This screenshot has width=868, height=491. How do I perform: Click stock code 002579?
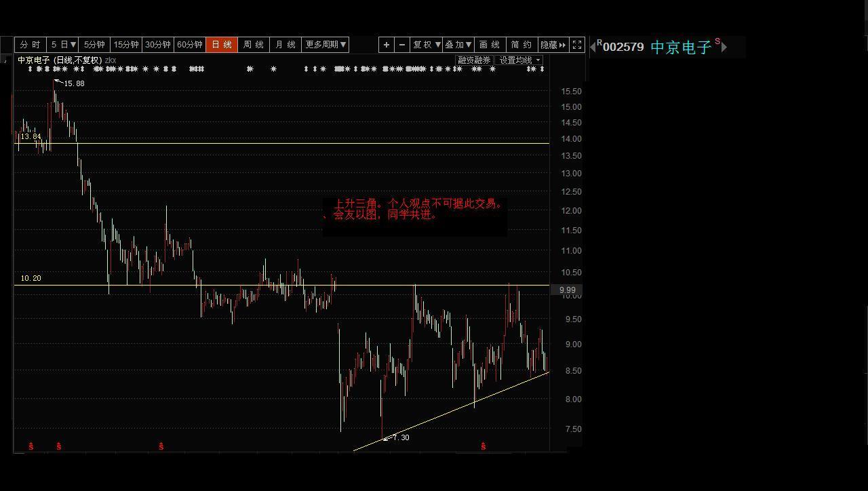[x=623, y=47]
